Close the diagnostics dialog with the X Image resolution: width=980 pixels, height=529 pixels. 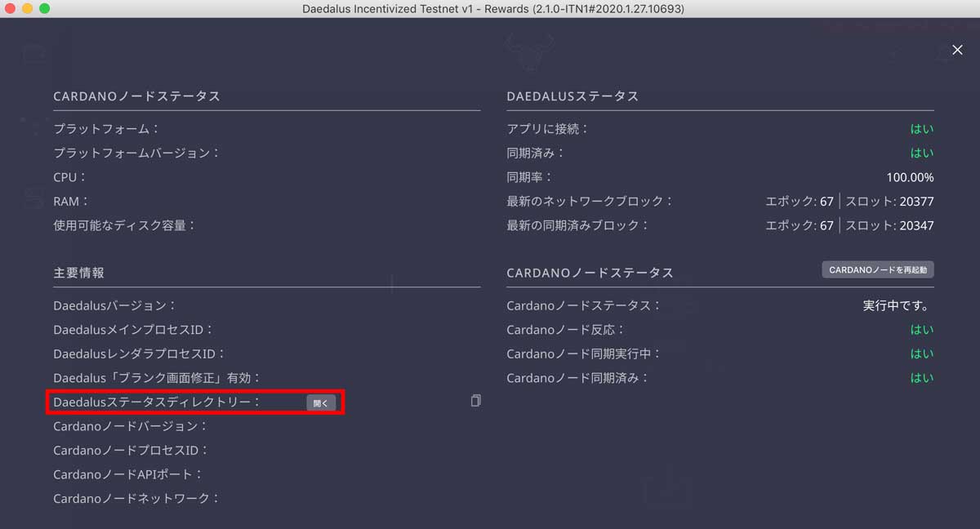point(958,50)
